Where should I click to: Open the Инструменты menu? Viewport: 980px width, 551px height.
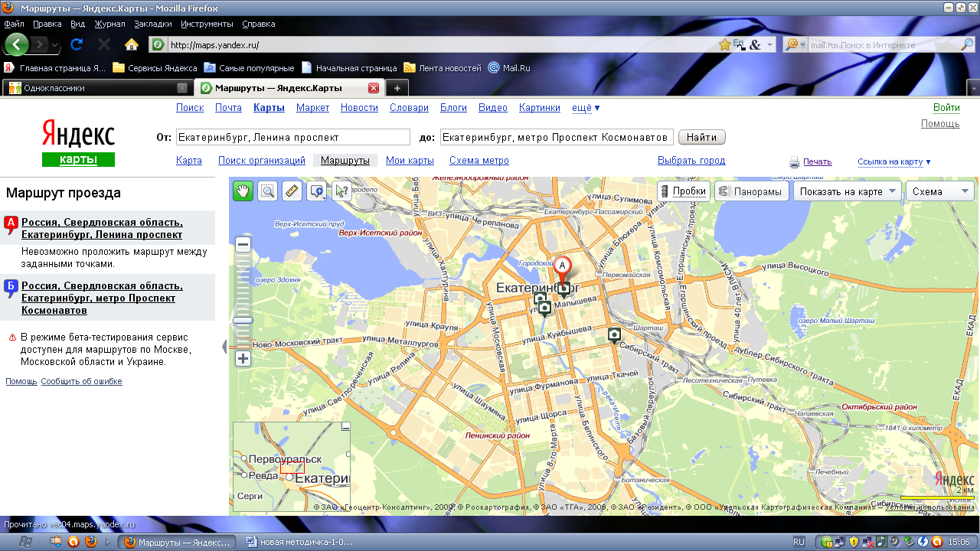(207, 24)
